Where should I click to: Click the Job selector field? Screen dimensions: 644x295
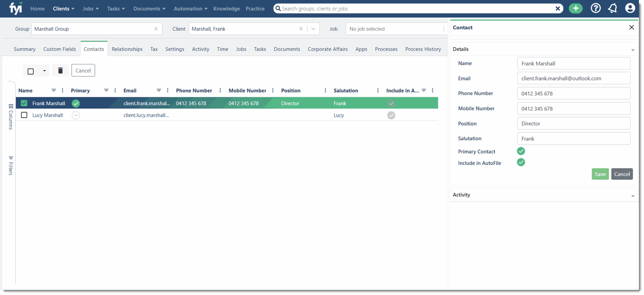pyautogui.click(x=396, y=29)
